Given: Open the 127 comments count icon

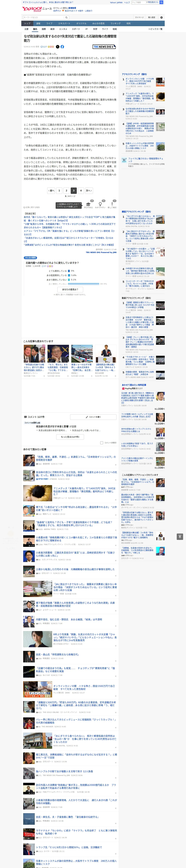Looking at the screenshot, I should point(44,47).
